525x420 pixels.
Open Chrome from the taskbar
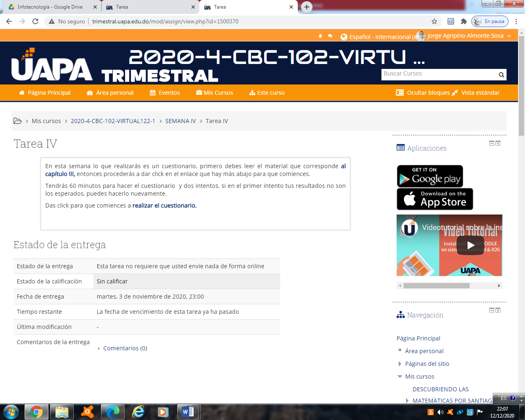37,412
